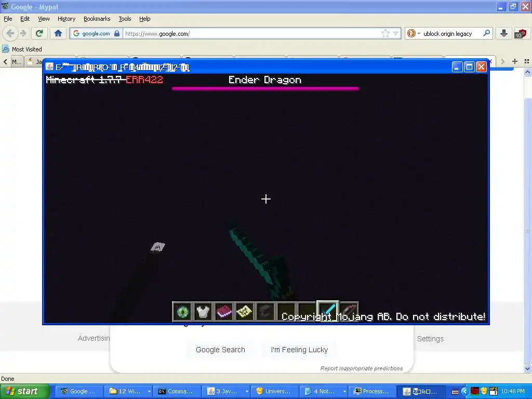Bookmark this page with the star
532x399 pixels.
385,33
